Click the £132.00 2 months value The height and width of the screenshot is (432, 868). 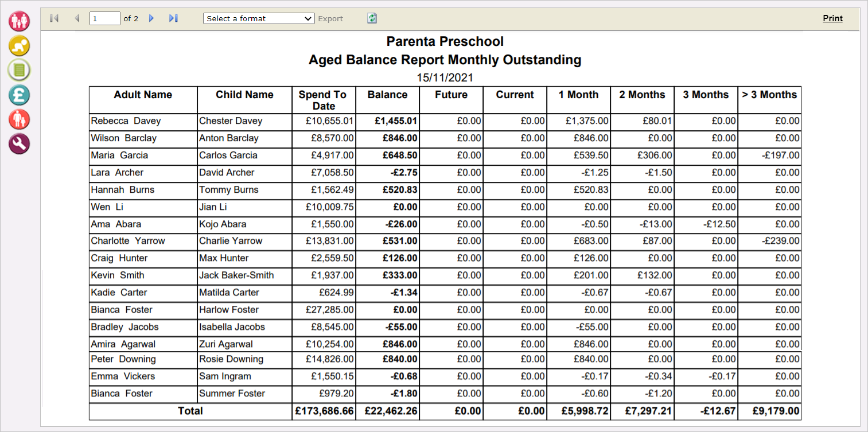click(655, 275)
